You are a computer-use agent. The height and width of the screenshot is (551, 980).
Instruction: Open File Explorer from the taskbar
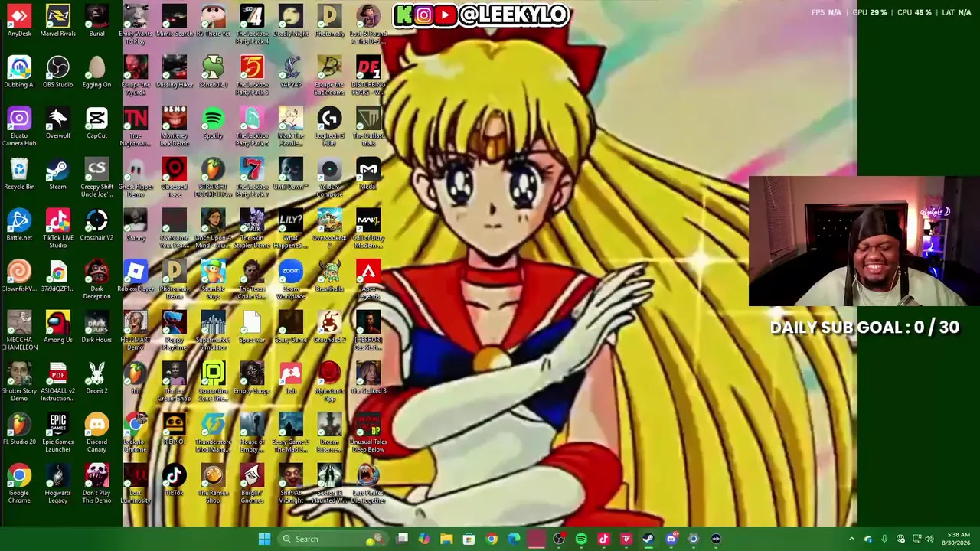pos(446,539)
